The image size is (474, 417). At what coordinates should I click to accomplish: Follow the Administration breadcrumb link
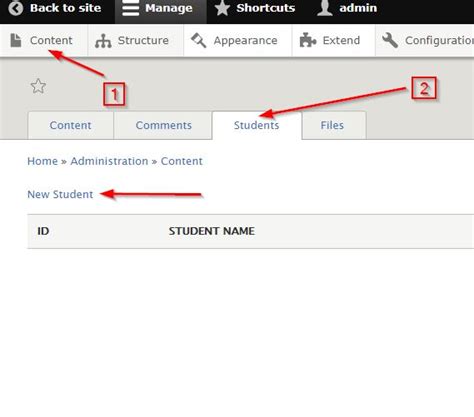click(109, 161)
